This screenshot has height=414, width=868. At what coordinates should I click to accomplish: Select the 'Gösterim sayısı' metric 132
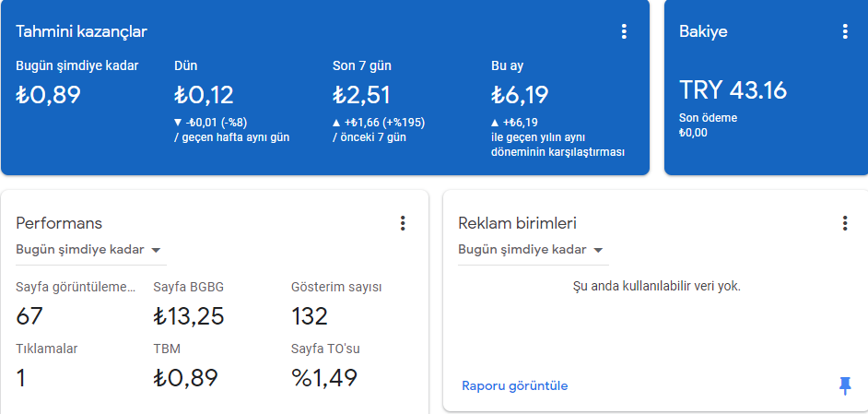(x=310, y=316)
